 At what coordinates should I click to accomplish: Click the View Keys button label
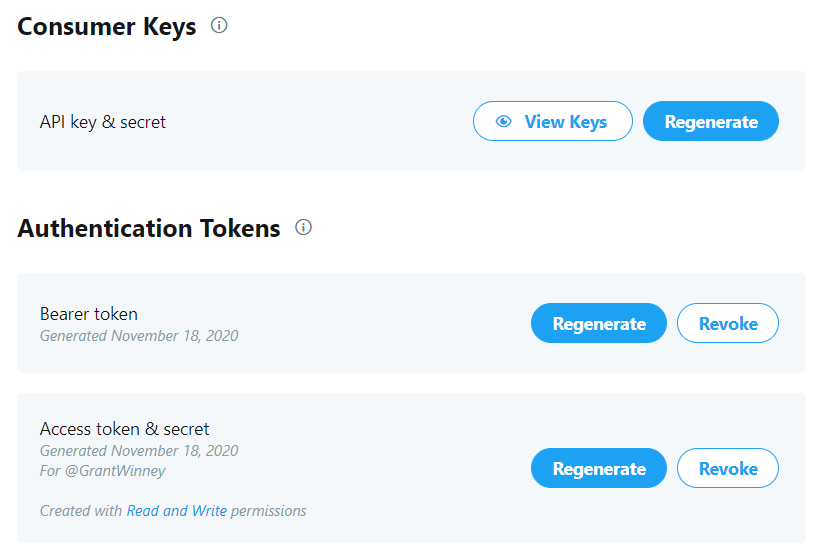(566, 122)
